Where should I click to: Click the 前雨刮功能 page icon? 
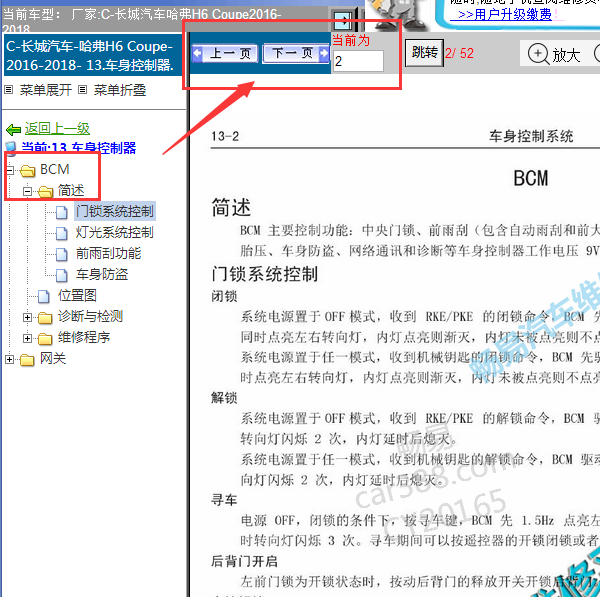point(62,254)
